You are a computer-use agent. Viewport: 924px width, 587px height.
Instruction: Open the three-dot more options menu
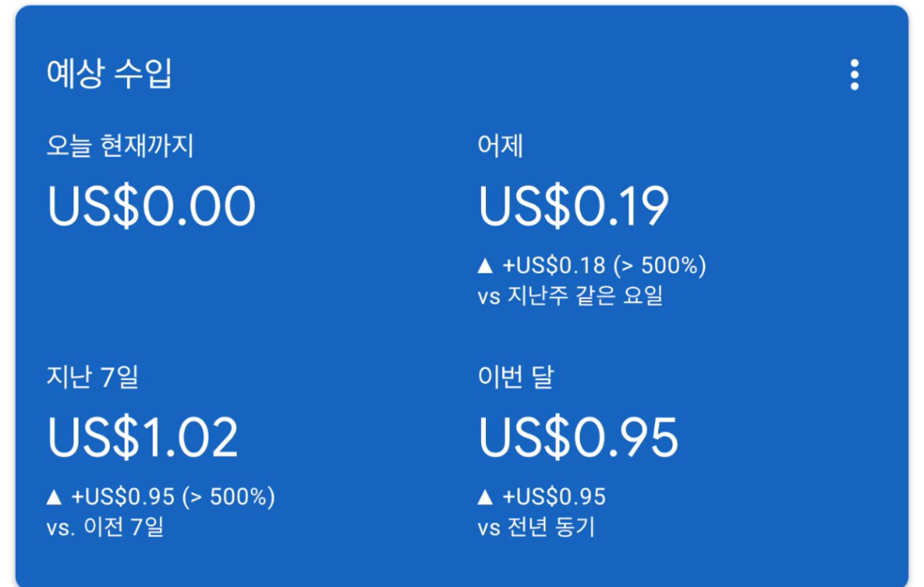point(854,75)
